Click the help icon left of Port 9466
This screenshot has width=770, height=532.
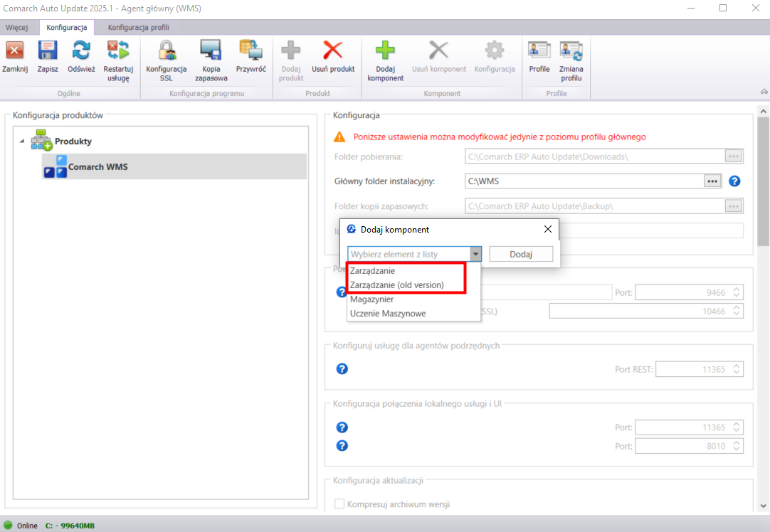pos(342,292)
